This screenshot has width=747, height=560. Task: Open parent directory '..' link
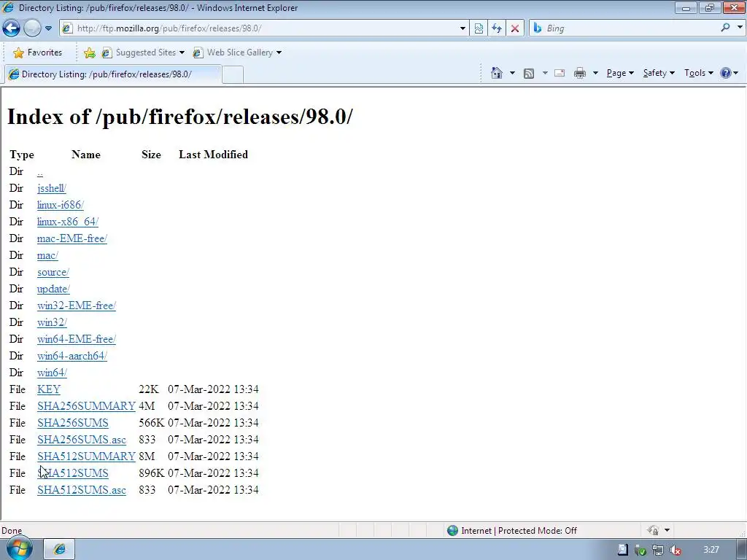40,172
